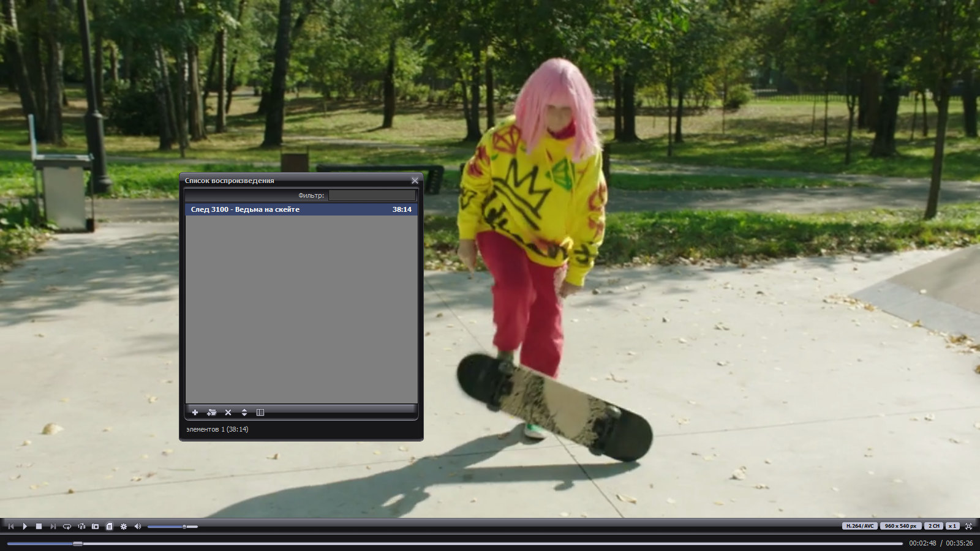The height and width of the screenshot is (551, 980).
Task: Select playlist item След 3100 - Ведьма на скейте
Action: (301, 209)
